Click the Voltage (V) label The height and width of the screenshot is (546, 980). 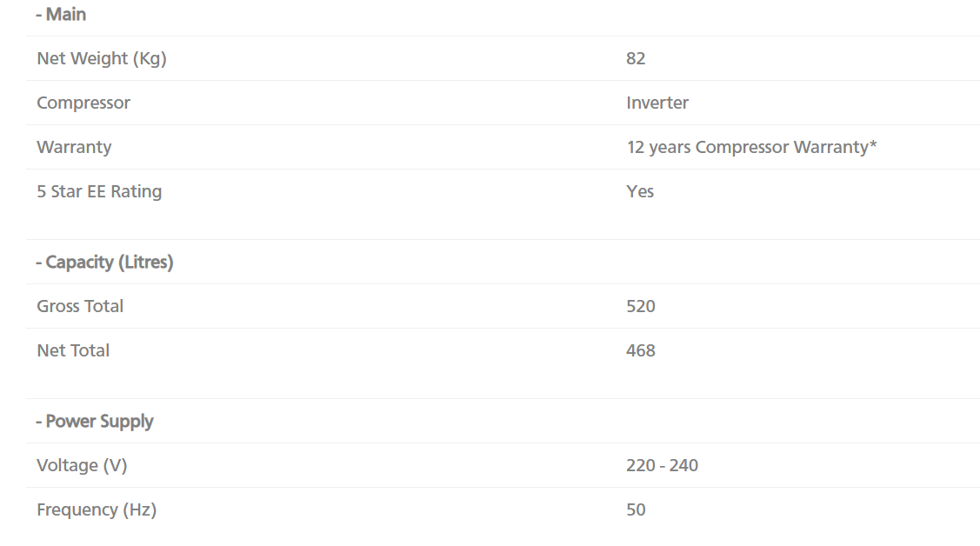[82, 465]
